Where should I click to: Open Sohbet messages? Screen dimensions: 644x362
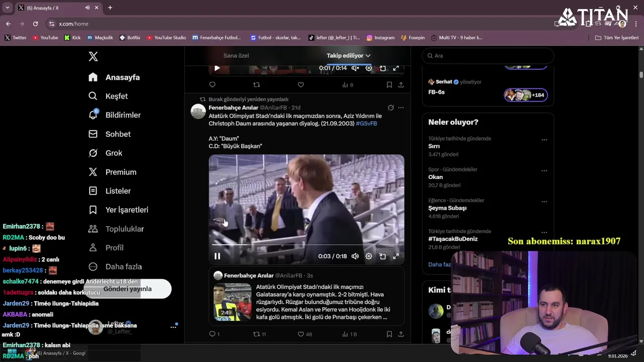pyautogui.click(x=110, y=134)
